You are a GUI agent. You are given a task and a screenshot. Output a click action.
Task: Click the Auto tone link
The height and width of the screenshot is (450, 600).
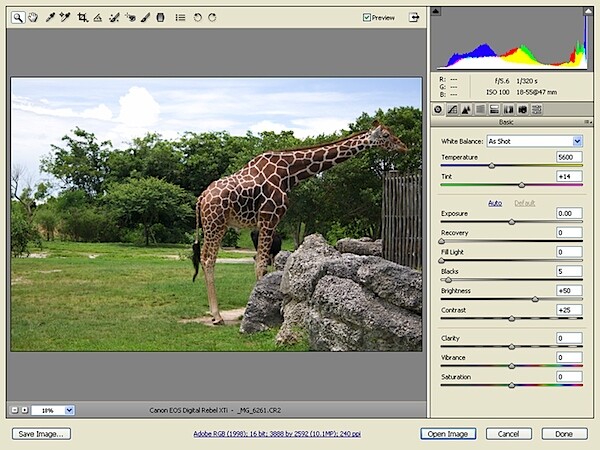pos(495,203)
